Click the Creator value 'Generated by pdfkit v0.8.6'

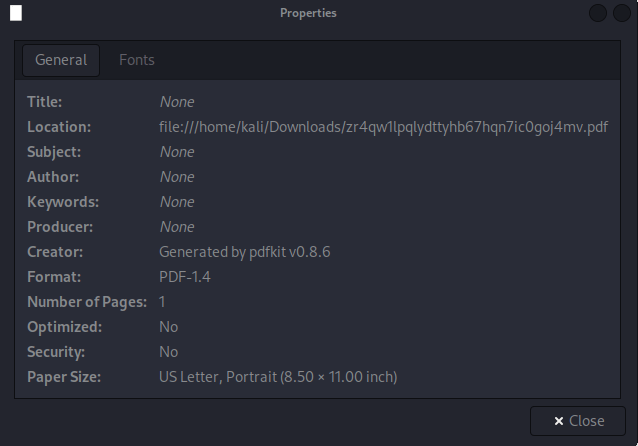pyautogui.click(x=244, y=252)
